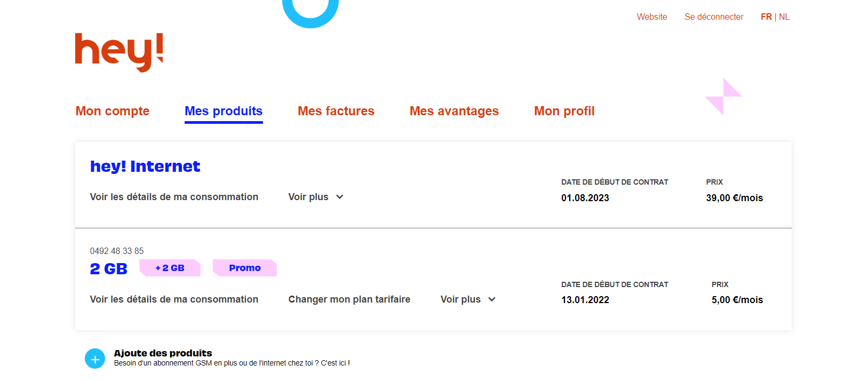Expand 'Voir plus' for the 2 GB plan

(467, 299)
